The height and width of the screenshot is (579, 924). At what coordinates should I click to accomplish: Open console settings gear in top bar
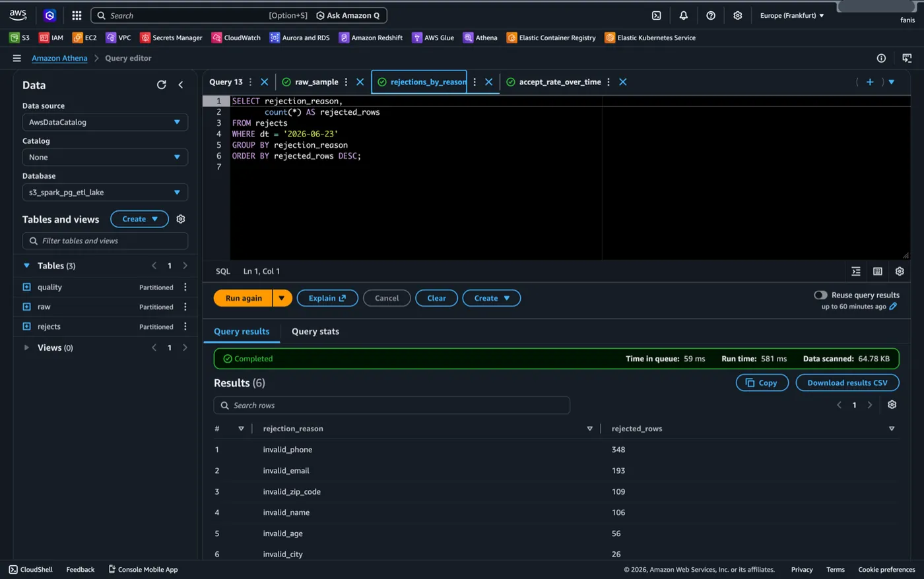[738, 15]
